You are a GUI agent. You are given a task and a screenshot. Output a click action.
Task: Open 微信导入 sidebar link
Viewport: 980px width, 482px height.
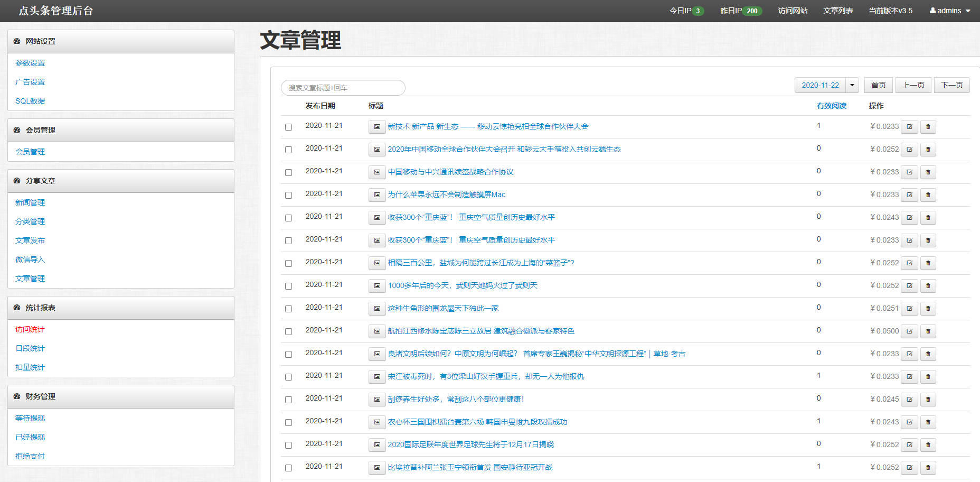[30, 259]
